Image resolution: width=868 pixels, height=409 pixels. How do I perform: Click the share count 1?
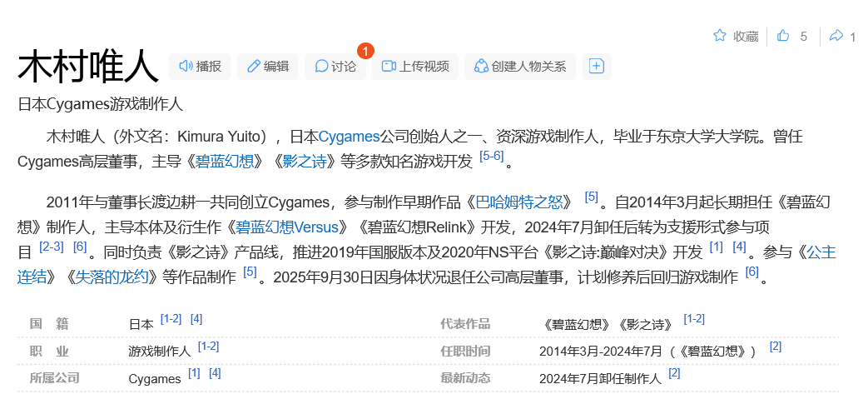[852, 37]
